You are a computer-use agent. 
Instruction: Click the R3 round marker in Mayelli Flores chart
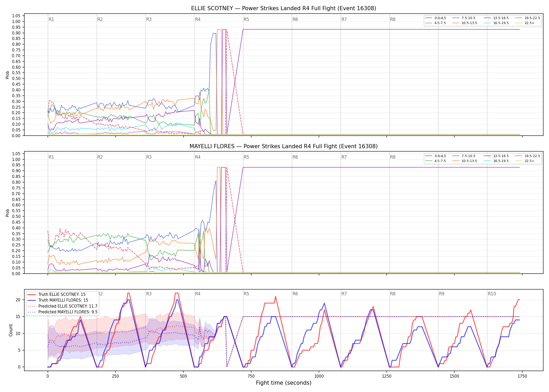(149, 157)
